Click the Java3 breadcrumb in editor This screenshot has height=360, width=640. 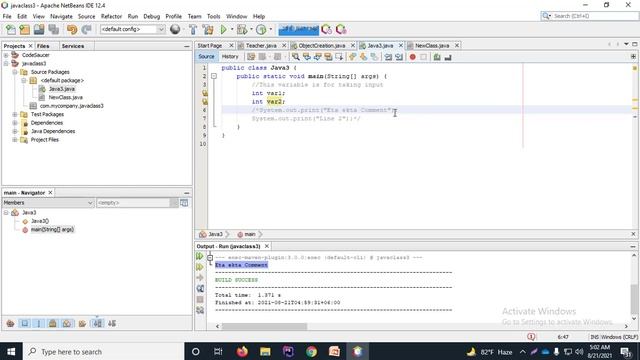pyautogui.click(x=211, y=234)
